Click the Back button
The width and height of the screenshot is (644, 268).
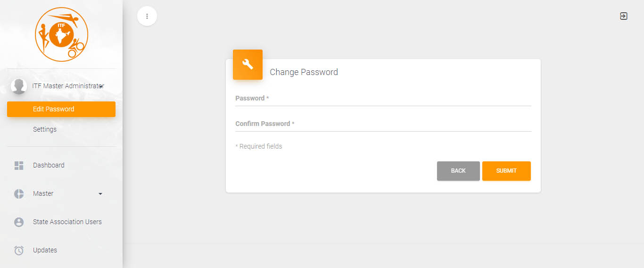point(458,171)
